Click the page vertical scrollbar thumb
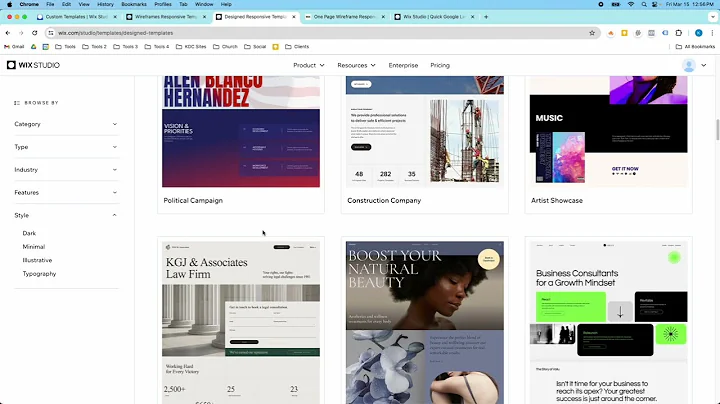The image size is (720, 404). [x=717, y=129]
